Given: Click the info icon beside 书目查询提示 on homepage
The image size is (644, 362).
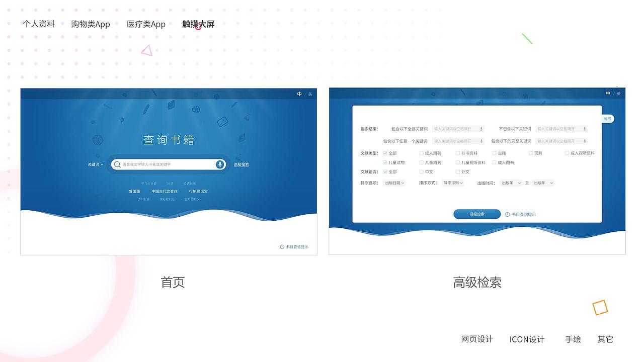Looking at the screenshot, I should click(x=282, y=247).
